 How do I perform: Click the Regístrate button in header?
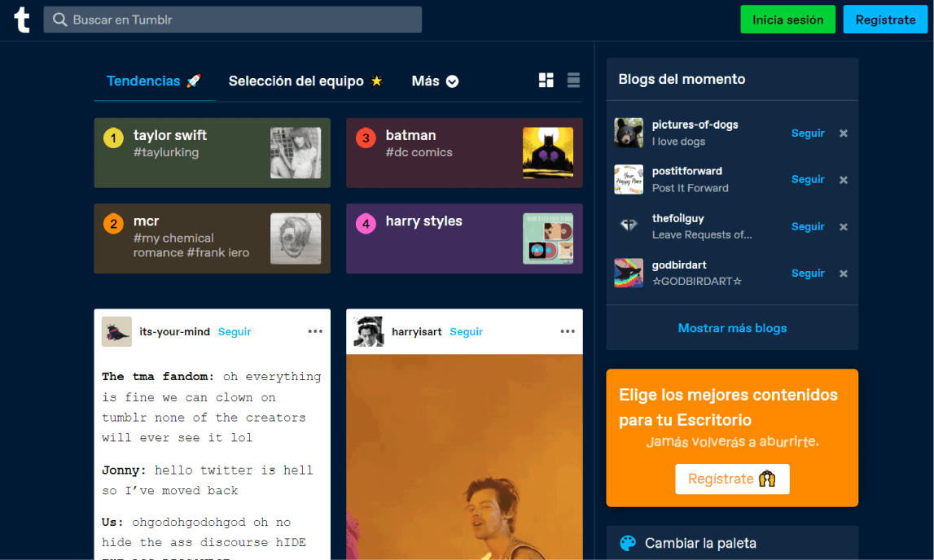885,20
